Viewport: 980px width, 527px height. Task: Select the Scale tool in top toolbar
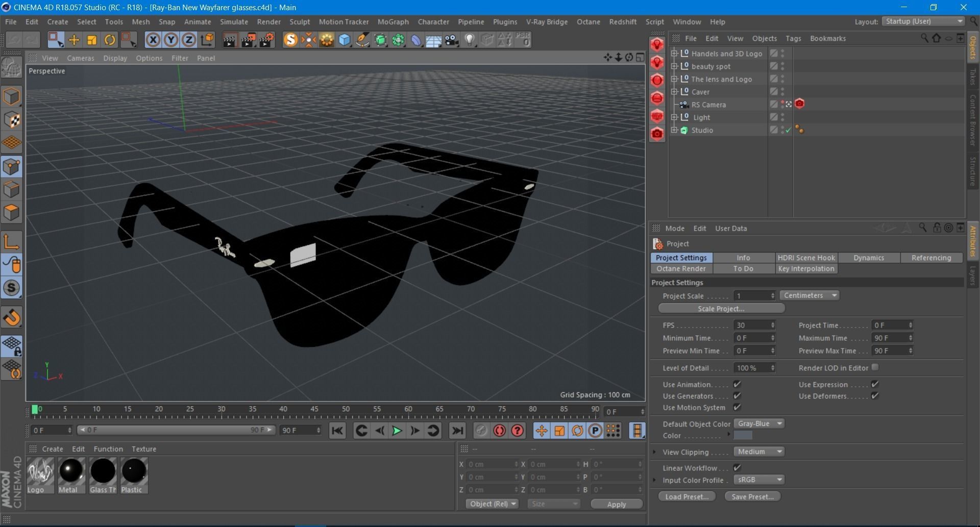tap(92, 40)
